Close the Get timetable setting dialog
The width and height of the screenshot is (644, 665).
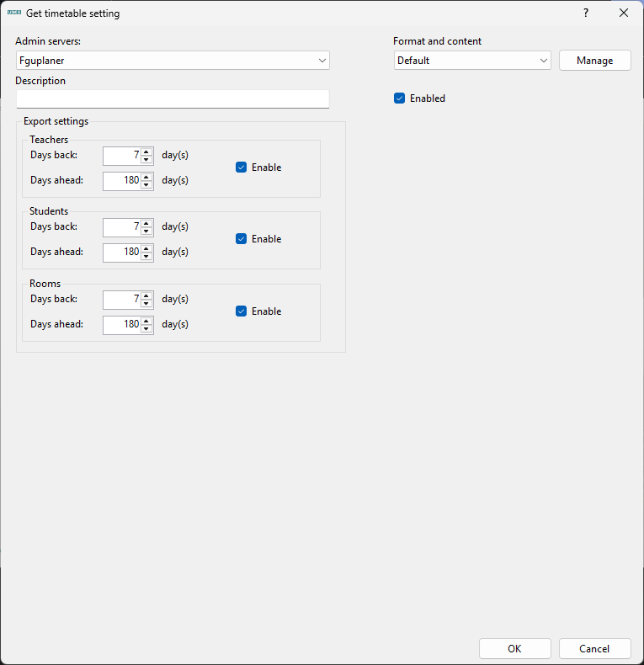(624, 13)
